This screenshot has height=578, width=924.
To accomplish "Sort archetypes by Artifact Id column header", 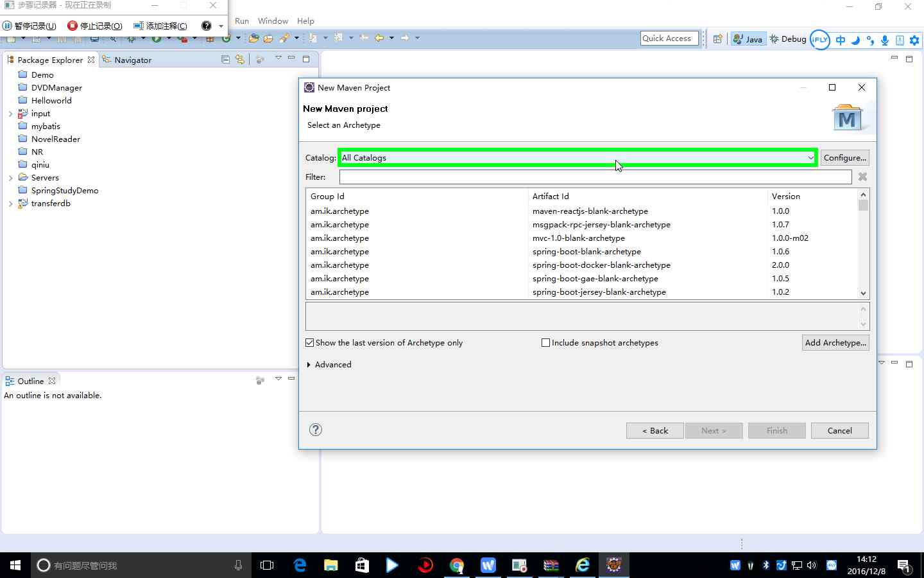I will (647, 196).
